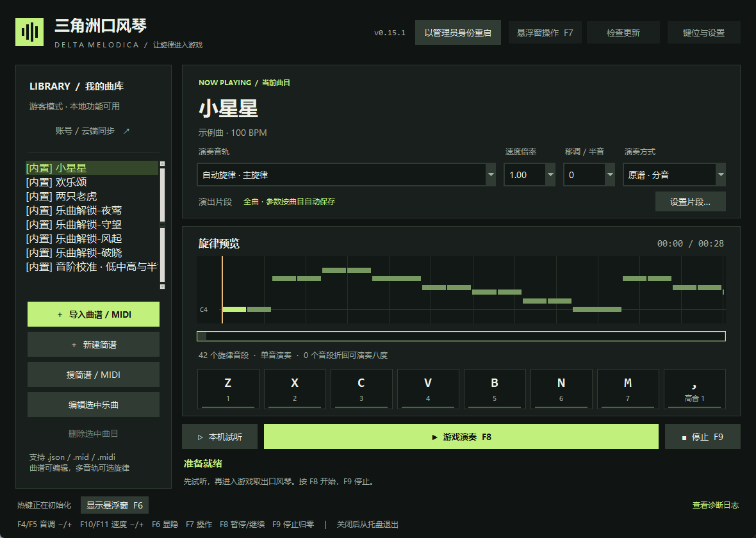Screen dimensions: 756x538
Task: Open the 演奏音轨 track dropdown
Action: [346, 174]
